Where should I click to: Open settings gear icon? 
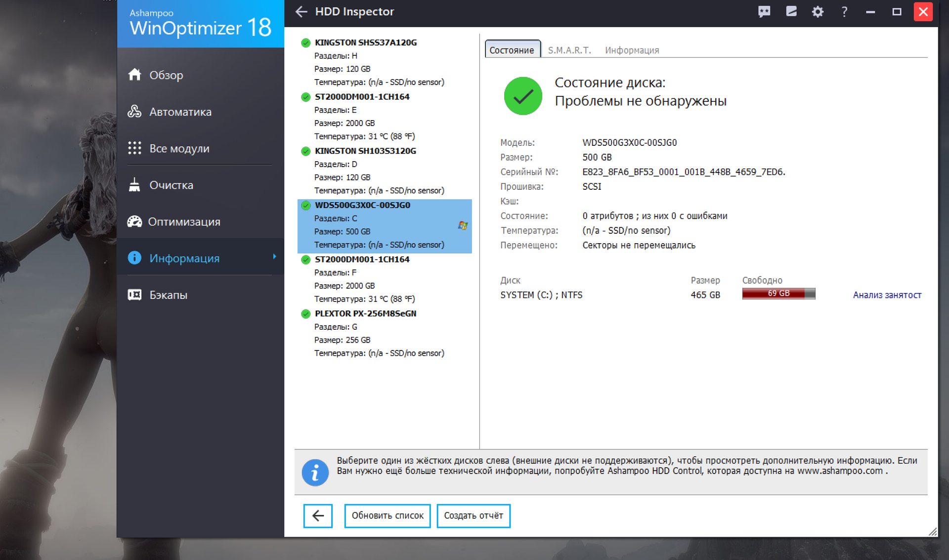tap(818, 12)
